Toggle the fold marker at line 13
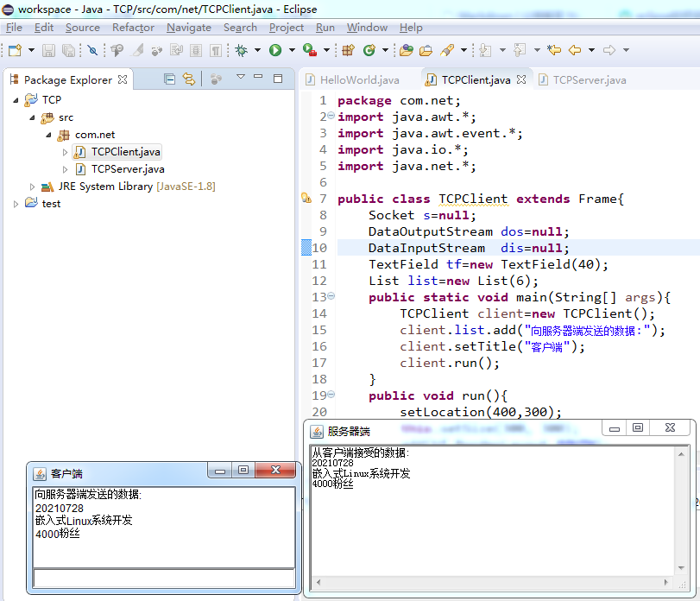The height and width of the screenshot is (601, 700). coord(331,297)
